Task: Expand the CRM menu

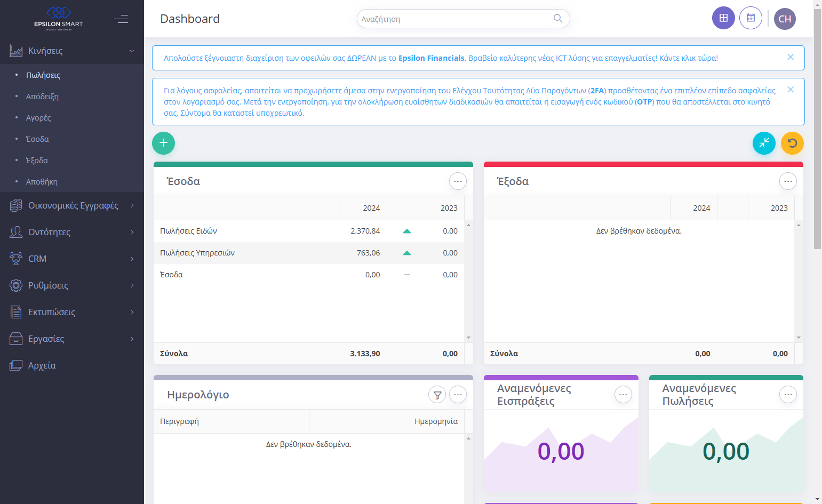Action: (72, 259)
